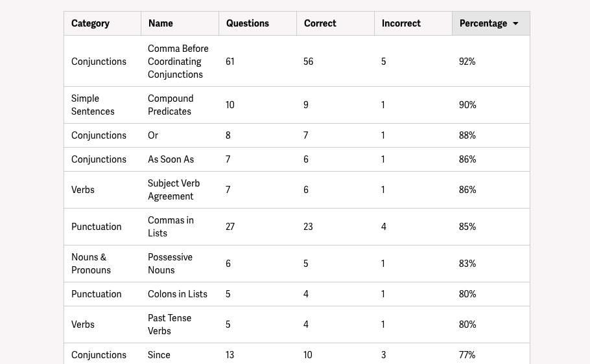Select Comma Before Coordinating Conjunctions name

click(x=178, y=62)
